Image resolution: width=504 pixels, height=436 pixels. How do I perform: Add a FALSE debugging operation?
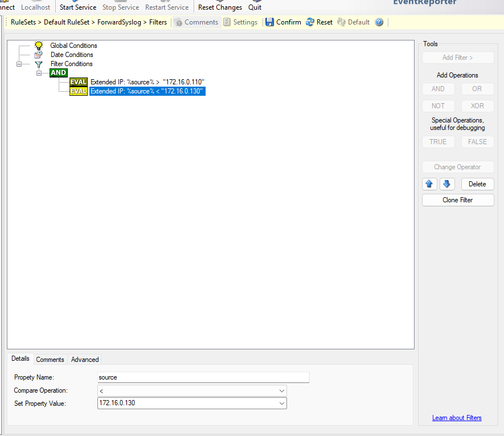(477, 142)
